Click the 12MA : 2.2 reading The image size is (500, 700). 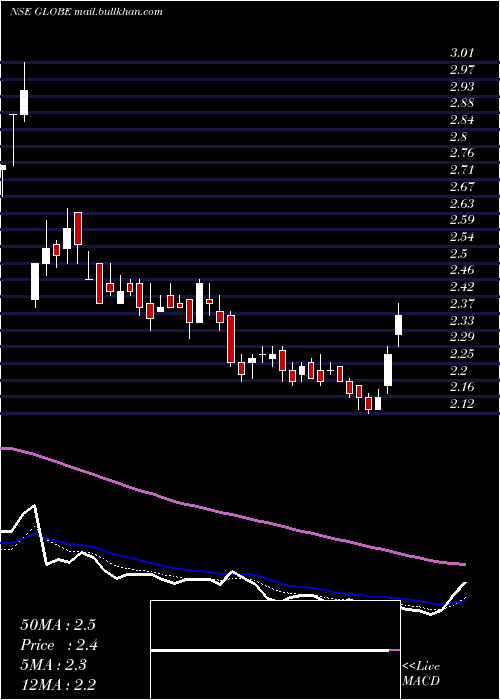tap(58, 685)
